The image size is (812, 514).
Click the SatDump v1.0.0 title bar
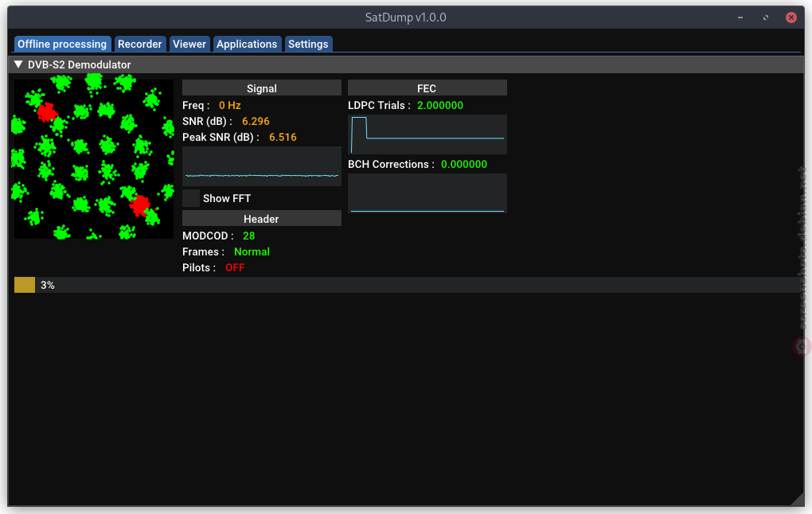click(405, 17)
